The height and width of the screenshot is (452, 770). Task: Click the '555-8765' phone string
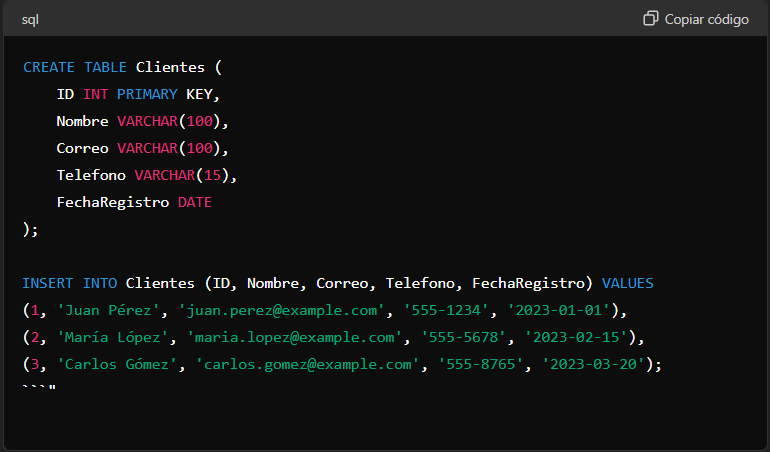click(480, 364)
